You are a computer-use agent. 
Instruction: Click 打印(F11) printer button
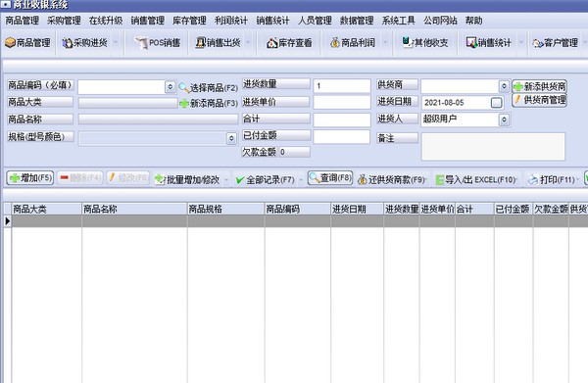551,180
